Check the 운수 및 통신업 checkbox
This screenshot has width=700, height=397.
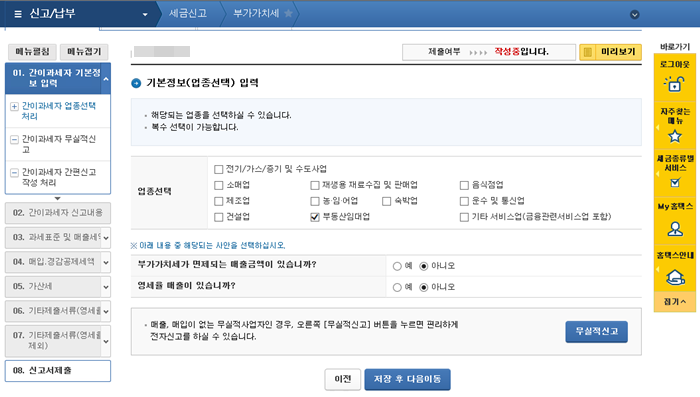click(464, 201)
